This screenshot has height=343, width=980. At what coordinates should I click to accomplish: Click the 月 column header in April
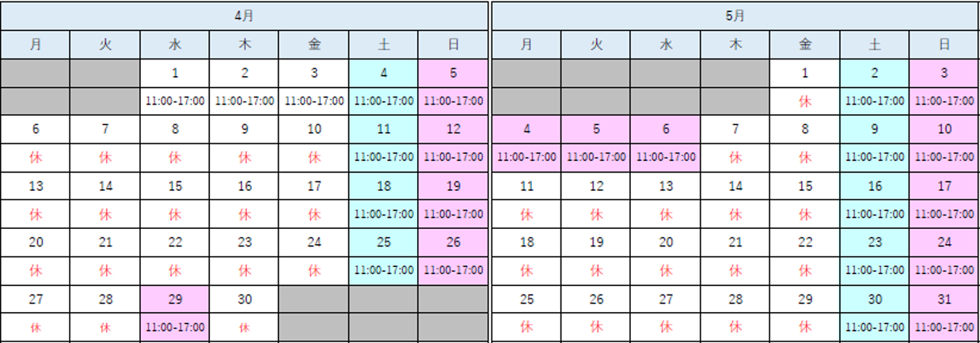[36, 44]
